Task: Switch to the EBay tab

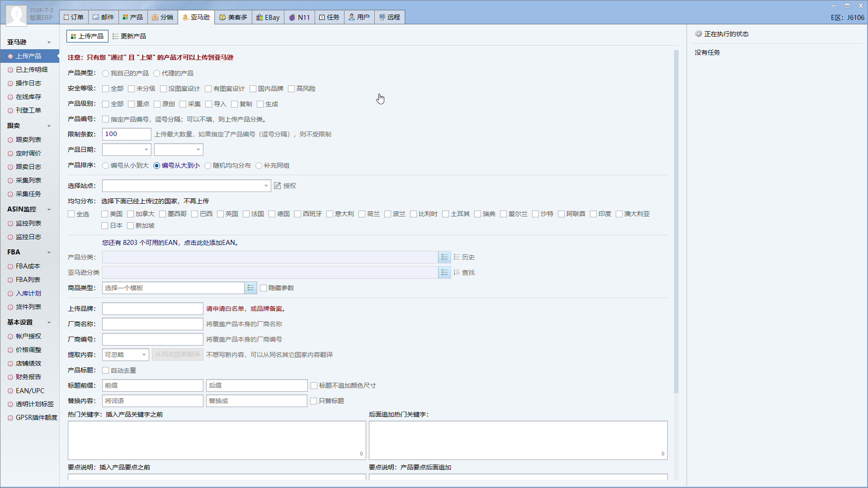Action: [268, 17]
